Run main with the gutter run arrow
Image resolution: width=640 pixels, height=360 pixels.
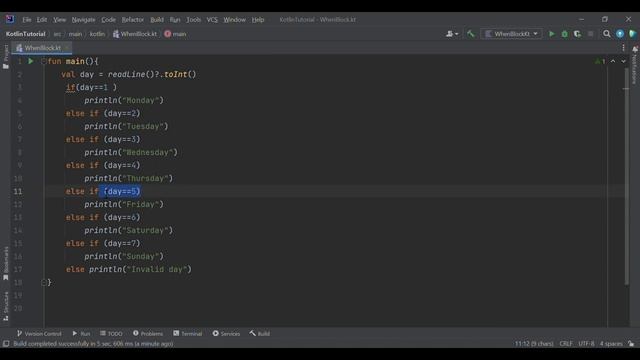point(31,61)
